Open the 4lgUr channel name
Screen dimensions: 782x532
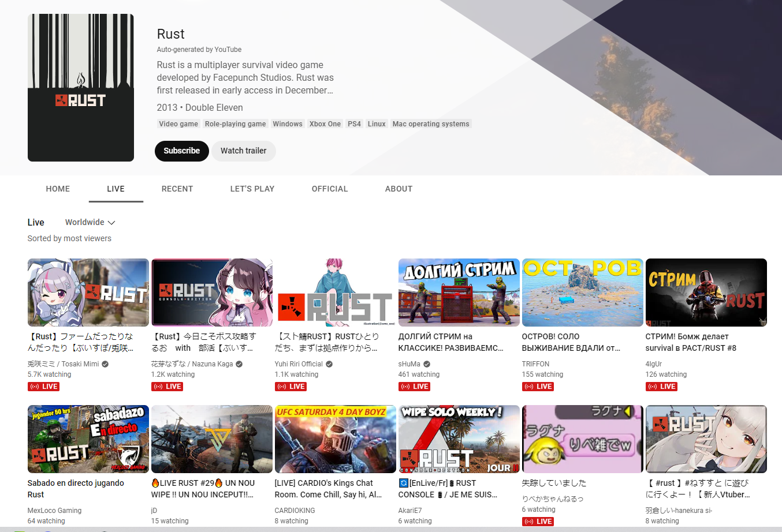tap(654, 364)
